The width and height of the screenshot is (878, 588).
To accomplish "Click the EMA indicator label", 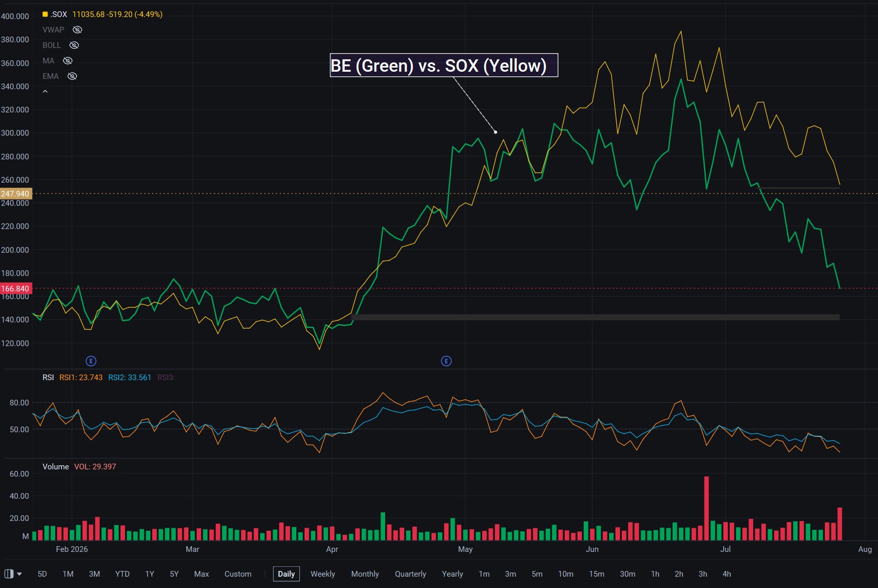I will click(x=51, y=76).
